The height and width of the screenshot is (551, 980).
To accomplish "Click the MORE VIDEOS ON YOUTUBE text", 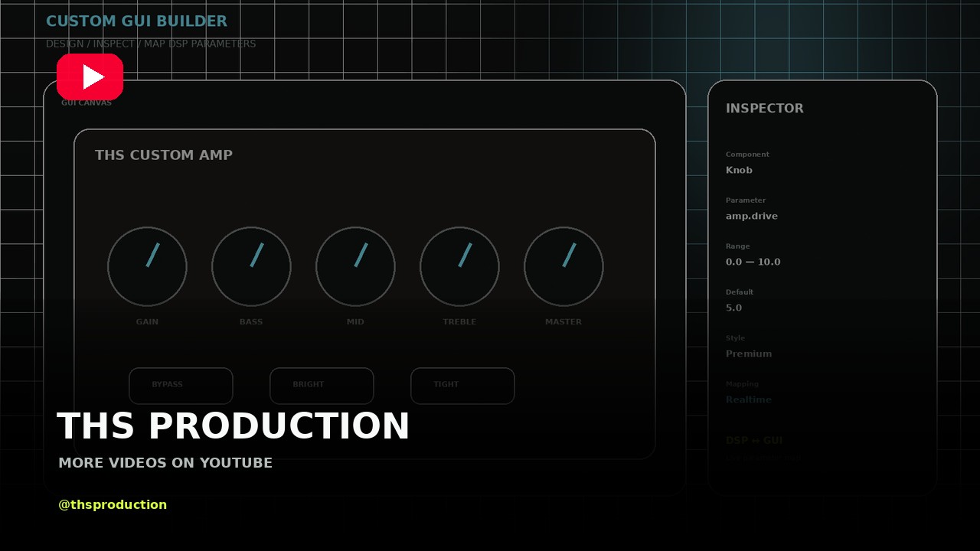I will (165, 463).
